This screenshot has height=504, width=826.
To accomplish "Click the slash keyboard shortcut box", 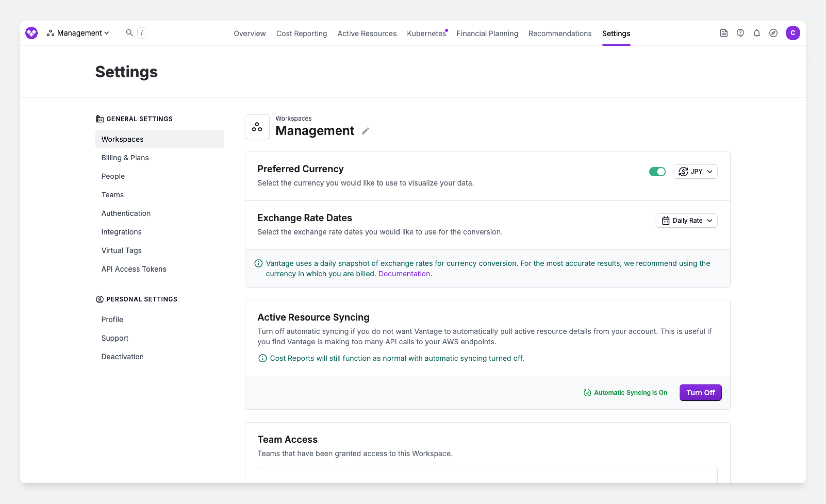I will (x=142, y=33).
